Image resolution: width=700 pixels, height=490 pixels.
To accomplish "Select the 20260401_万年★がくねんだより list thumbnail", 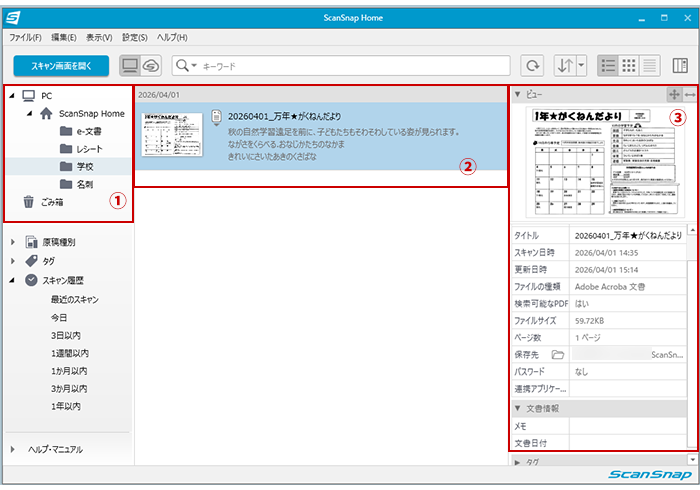I will pyautogui.click(x=172, y=135).
